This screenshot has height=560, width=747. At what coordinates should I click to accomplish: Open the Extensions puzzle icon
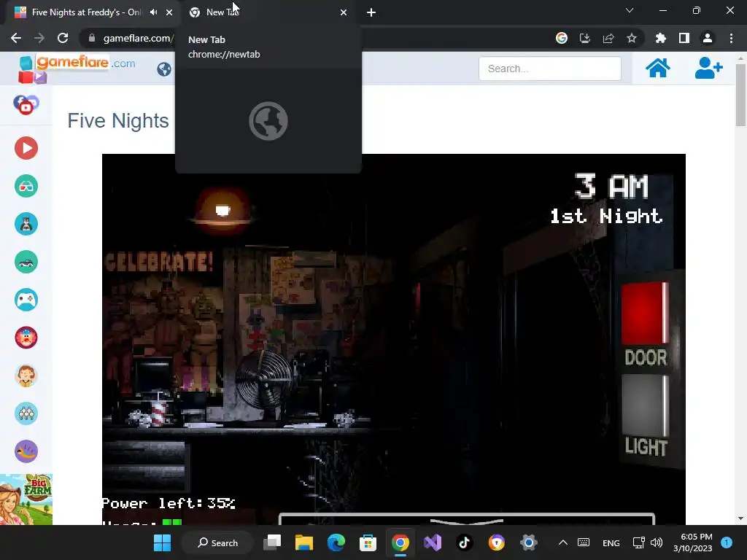[661, 38]
